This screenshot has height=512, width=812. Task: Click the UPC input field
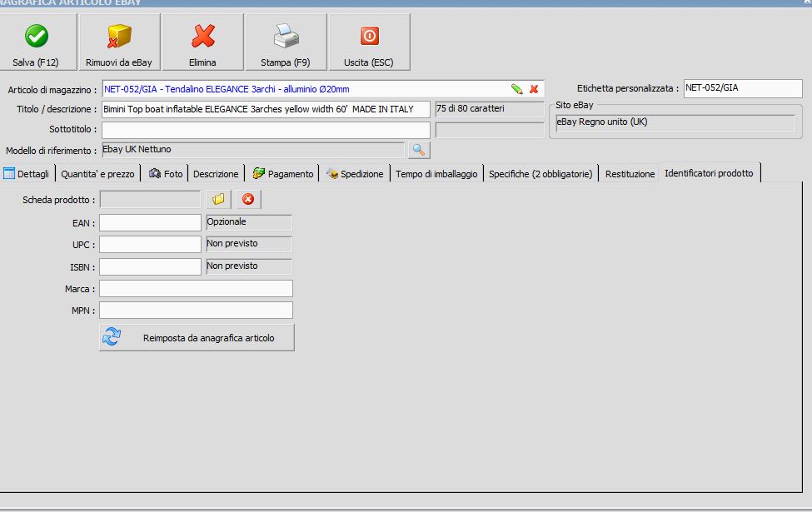150,245
